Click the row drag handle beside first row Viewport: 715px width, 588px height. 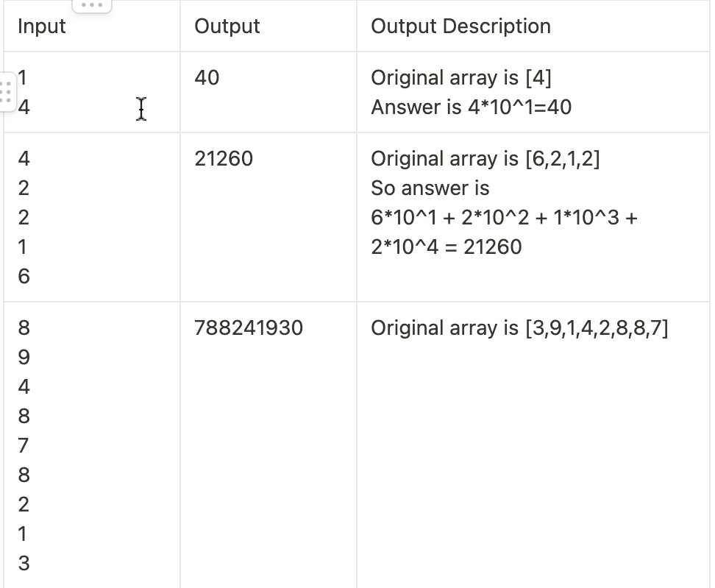pos(7,92)
